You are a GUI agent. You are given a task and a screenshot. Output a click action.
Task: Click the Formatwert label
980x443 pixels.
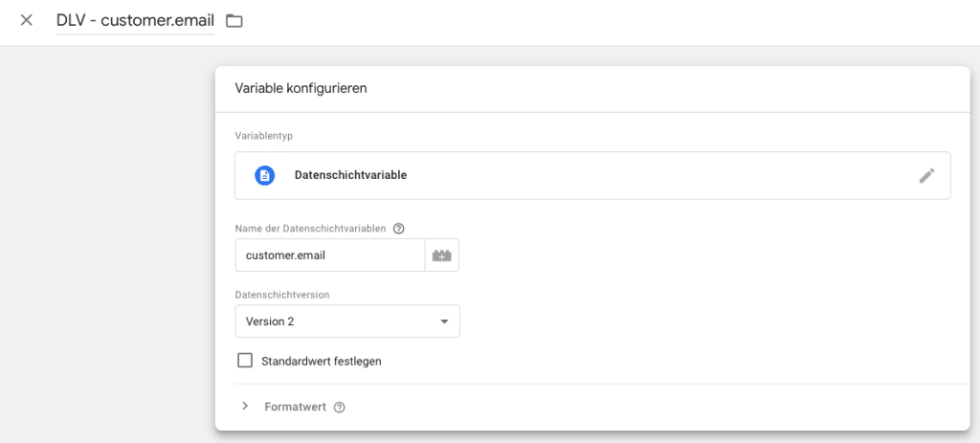[296, 407]
